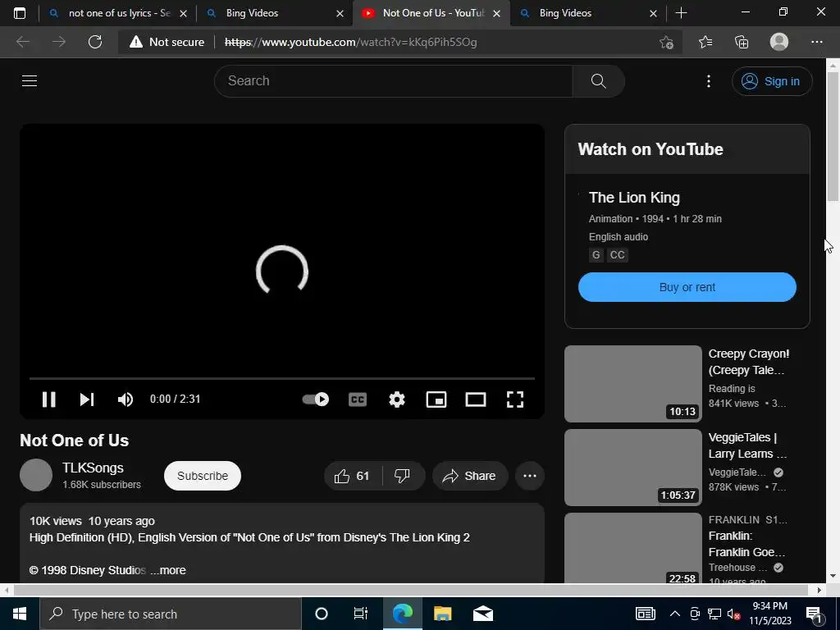Click the horizontal page scrollbar

(x=410, y=590)
